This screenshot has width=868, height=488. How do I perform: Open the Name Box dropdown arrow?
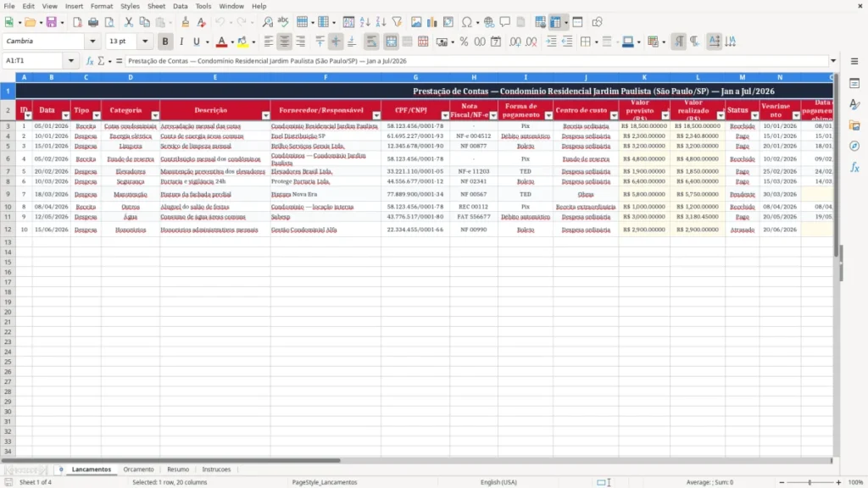pyautogui.click(x=71, y=60)
